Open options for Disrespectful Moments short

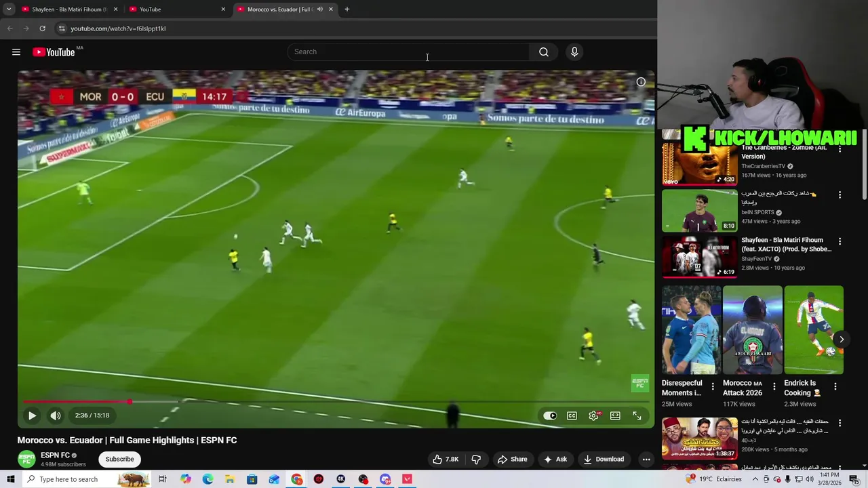pyautogui.click(x=712, y=386)
